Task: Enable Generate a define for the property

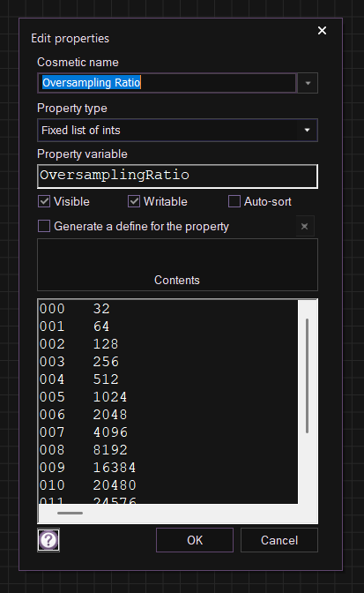Action: click(44, 226)
